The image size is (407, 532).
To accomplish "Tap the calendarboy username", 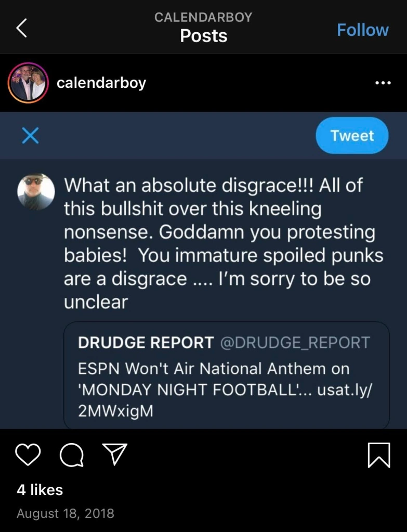I will tap(101, 83).
